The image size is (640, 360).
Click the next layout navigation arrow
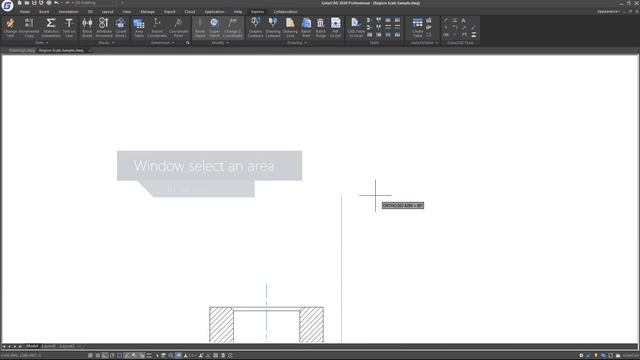(x=15, y=346)
